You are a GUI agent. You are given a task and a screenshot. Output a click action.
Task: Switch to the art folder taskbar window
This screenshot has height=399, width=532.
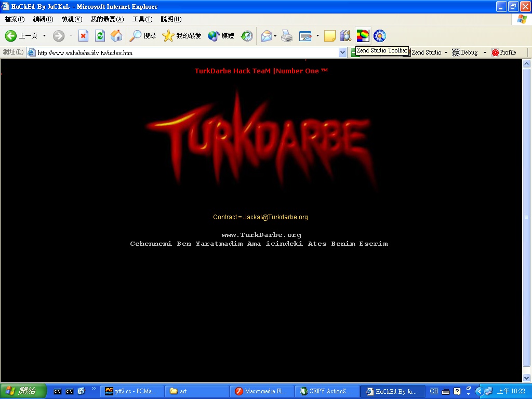coord(197,391)
